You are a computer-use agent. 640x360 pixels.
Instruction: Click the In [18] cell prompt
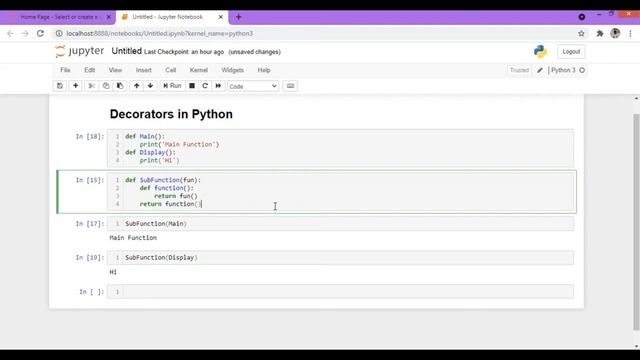tap(90, 136)
